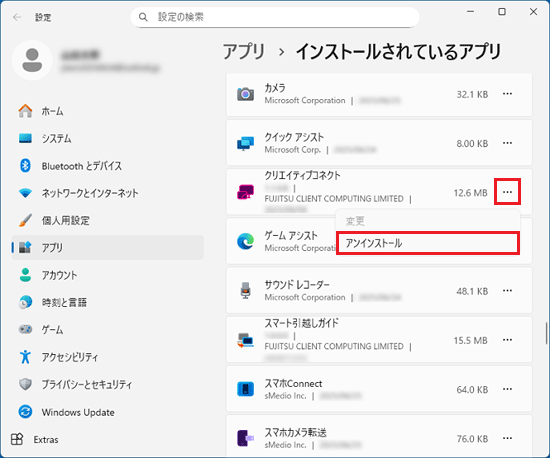Maximize the Settings window
The width and height of the screenshot is (550, 458).
[502, 12]
